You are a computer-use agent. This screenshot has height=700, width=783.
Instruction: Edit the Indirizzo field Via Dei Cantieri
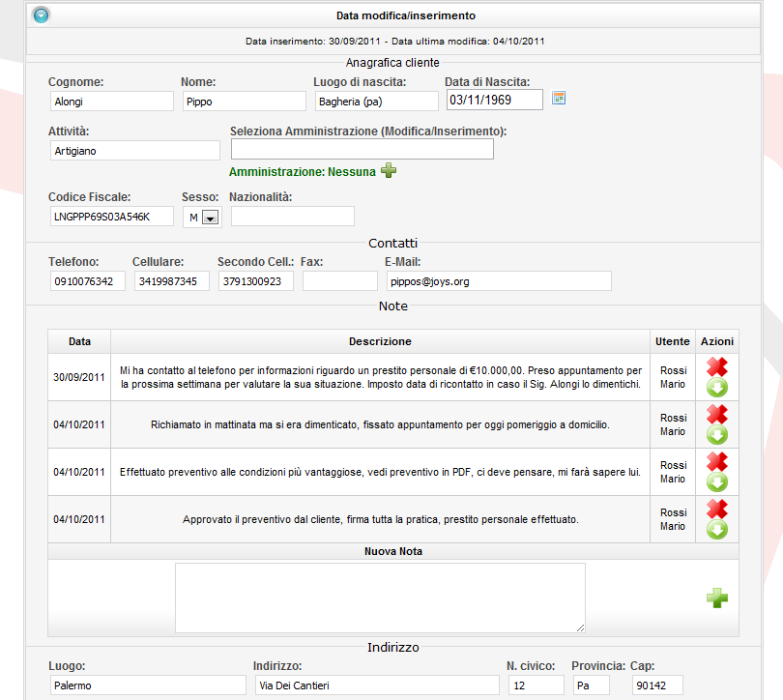click(x=377, y=685)
